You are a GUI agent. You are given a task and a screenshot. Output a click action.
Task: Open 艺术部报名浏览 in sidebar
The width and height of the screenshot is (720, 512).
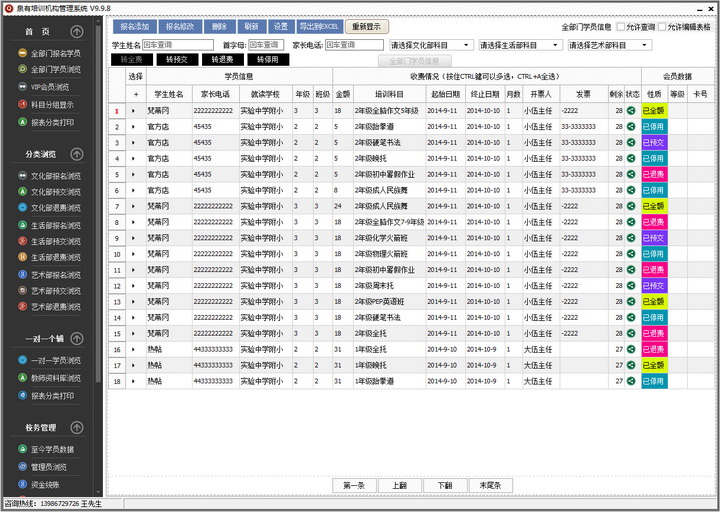tap(50, 275)
